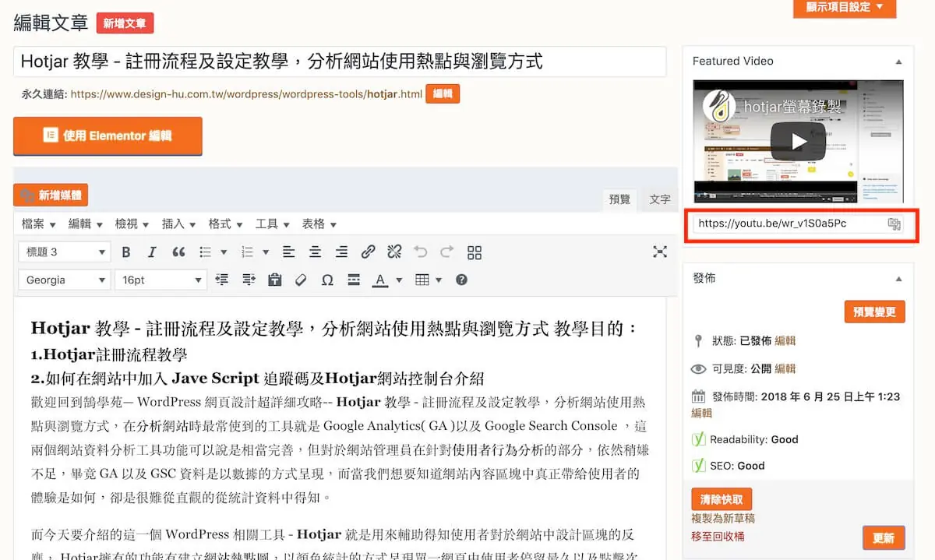Align text right
This screenshot has height=560, width=935.
pos(341,252)
